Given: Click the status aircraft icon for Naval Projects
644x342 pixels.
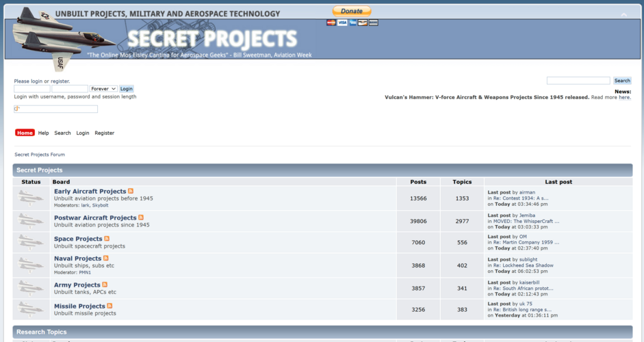Looking at the screenshot, I should 31,265.
